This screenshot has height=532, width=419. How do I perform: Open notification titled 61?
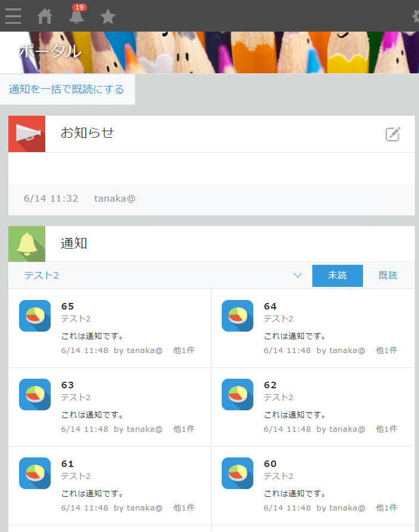(67, 463)
